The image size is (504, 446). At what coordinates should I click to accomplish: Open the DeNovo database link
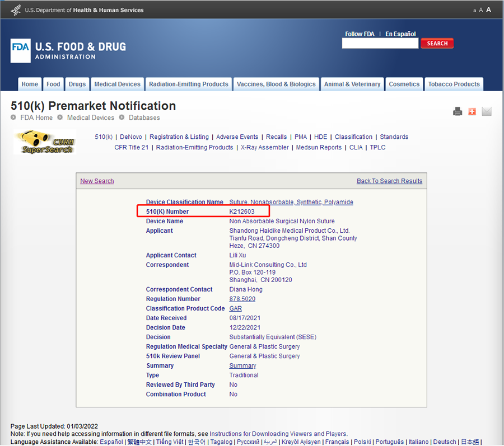click(131, 137)
